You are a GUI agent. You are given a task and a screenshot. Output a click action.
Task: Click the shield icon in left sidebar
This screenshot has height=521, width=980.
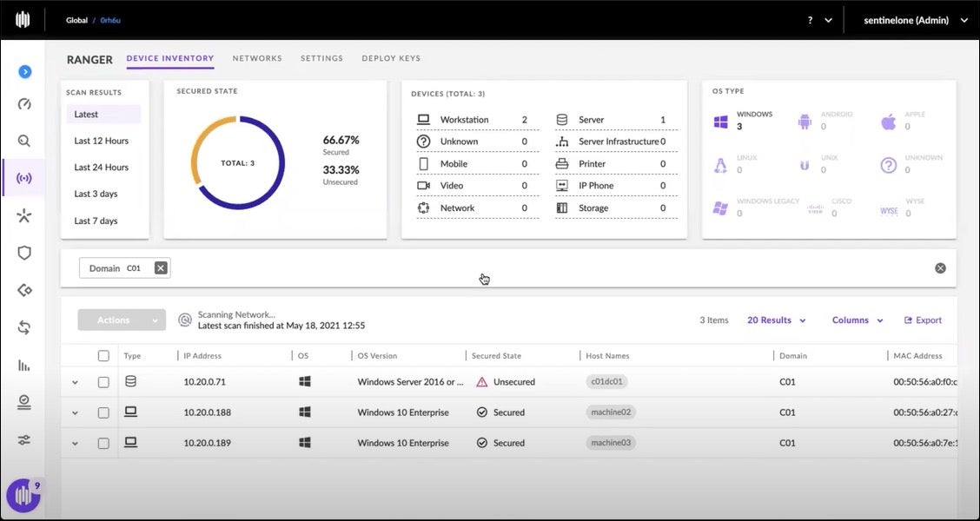coord(24,253)
